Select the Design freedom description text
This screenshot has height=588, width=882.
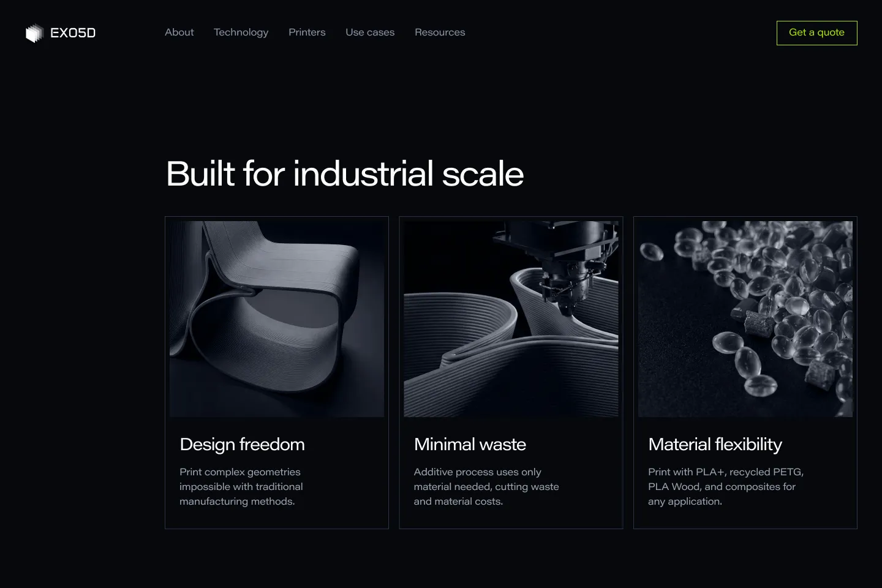coord(241,486)
